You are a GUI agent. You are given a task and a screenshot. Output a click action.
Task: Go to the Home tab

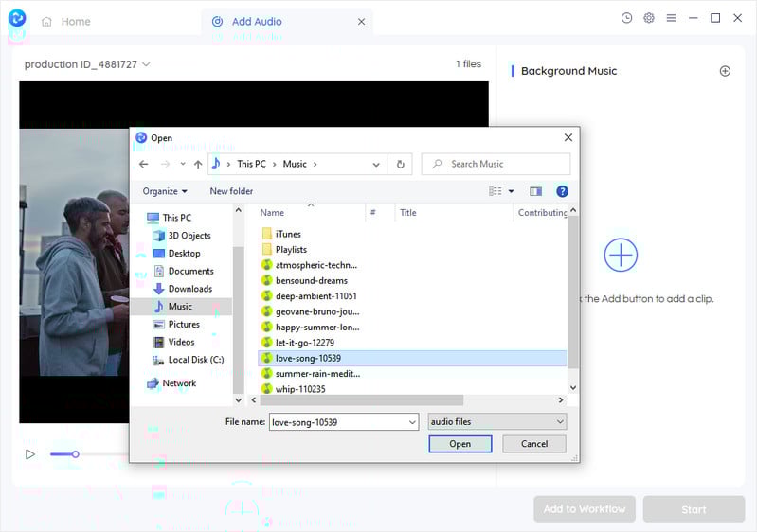(66, 21)
